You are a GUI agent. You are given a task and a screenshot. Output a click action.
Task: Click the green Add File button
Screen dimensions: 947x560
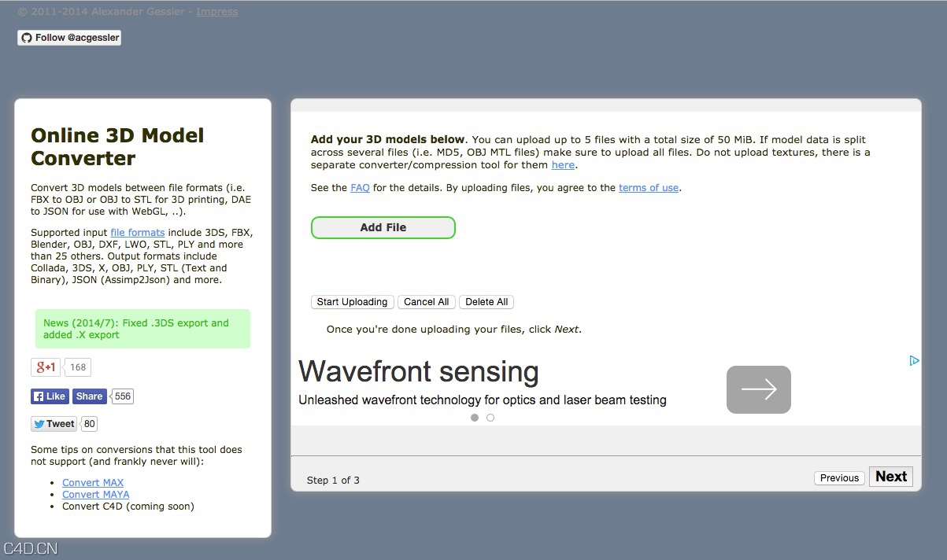tap(383, 228)
